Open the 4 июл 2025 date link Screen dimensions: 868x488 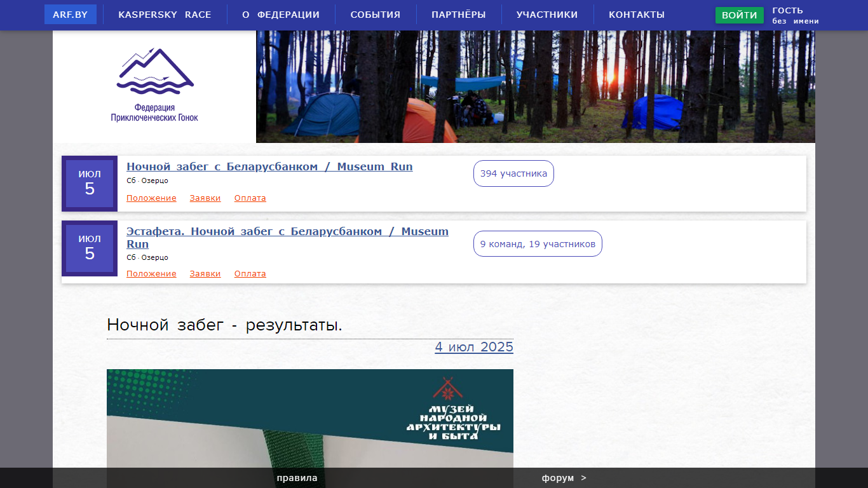(474, 347)
